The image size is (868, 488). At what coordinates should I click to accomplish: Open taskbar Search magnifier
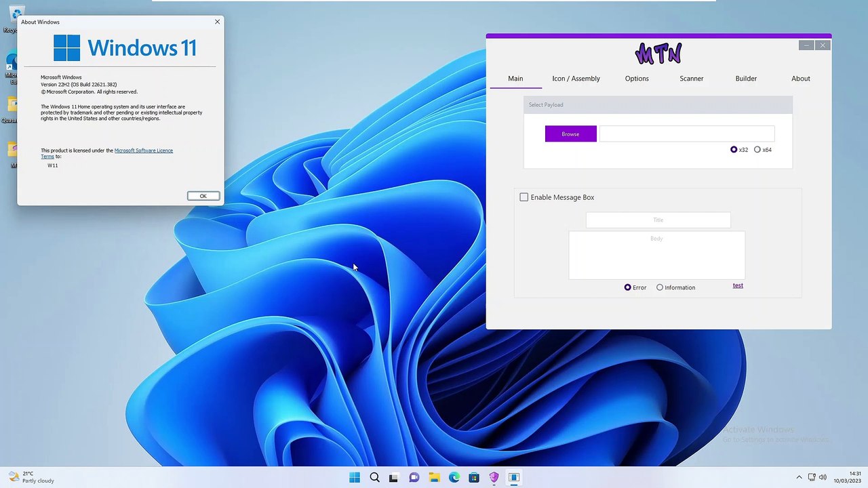374,477
